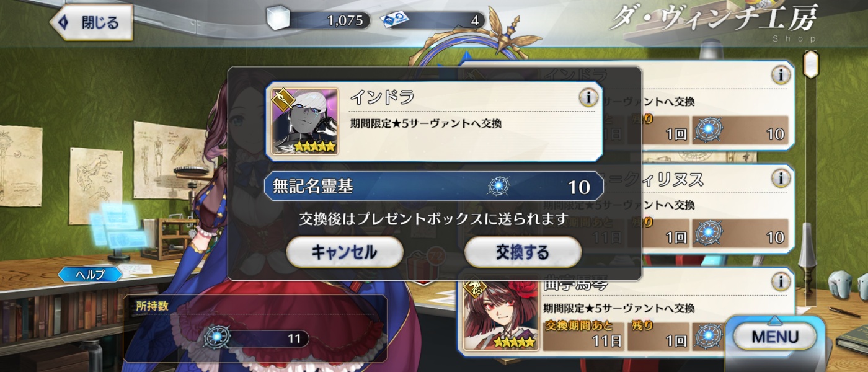Click the owned-count spirit origin icon
This screenshot has width=868, height=372.
tap(218, 337)
